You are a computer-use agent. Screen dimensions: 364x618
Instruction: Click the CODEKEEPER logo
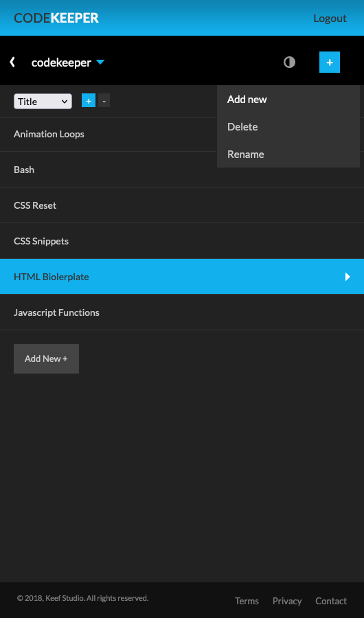tap(56, 18)
